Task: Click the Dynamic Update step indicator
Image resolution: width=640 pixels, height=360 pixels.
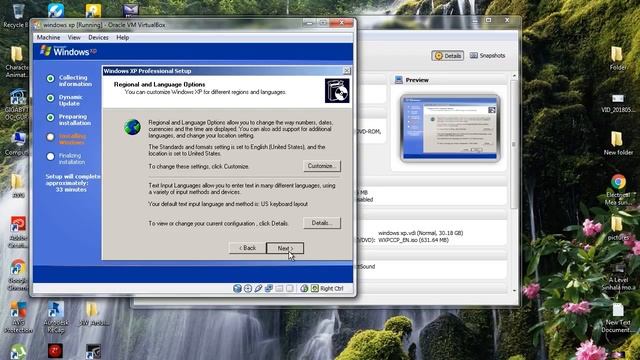Action: tap(50, 98)
